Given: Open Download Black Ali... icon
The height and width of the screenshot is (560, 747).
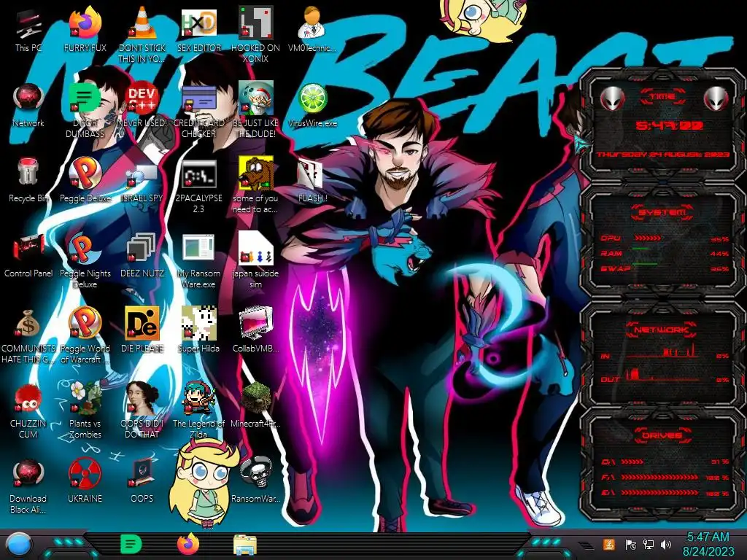Looking at the screenshot, I should (28, 486).
